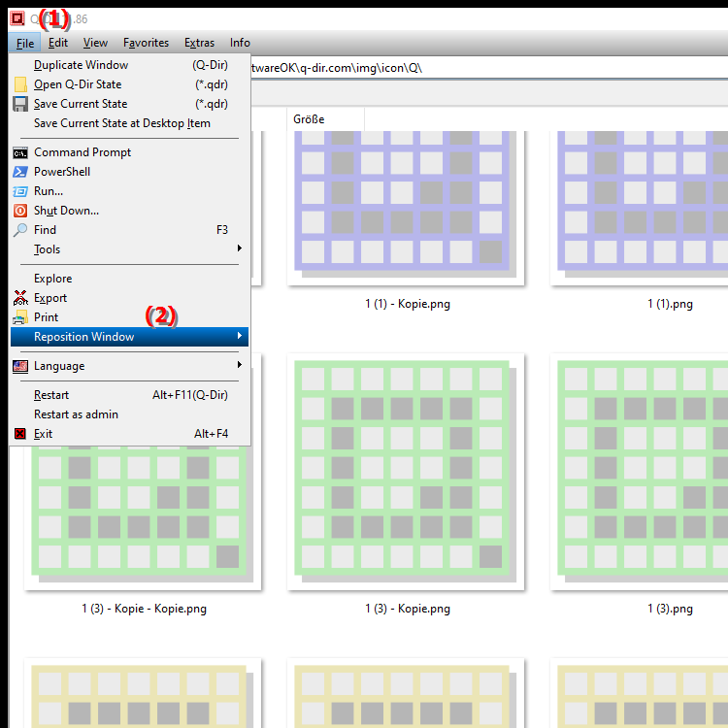Viewport: 728px width, 728px height.
Task: Choose Duplicate Window
Action: click(x=129, y=65)
